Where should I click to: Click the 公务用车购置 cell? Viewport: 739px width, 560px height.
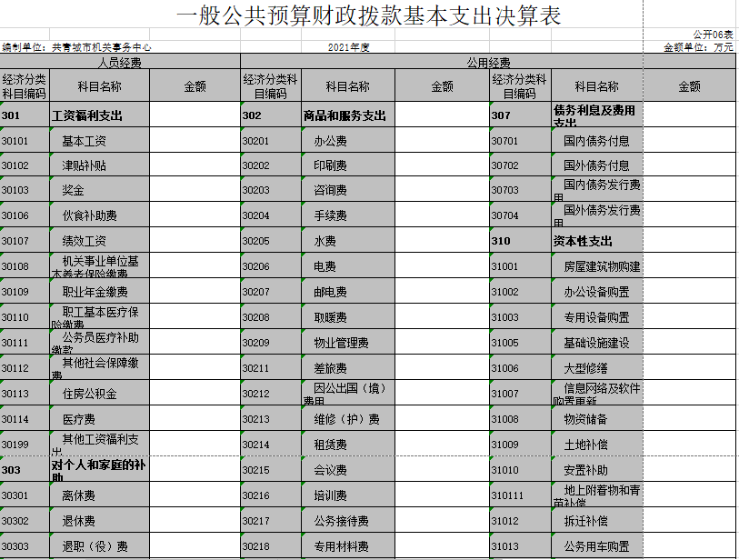(x=597, y=546)
